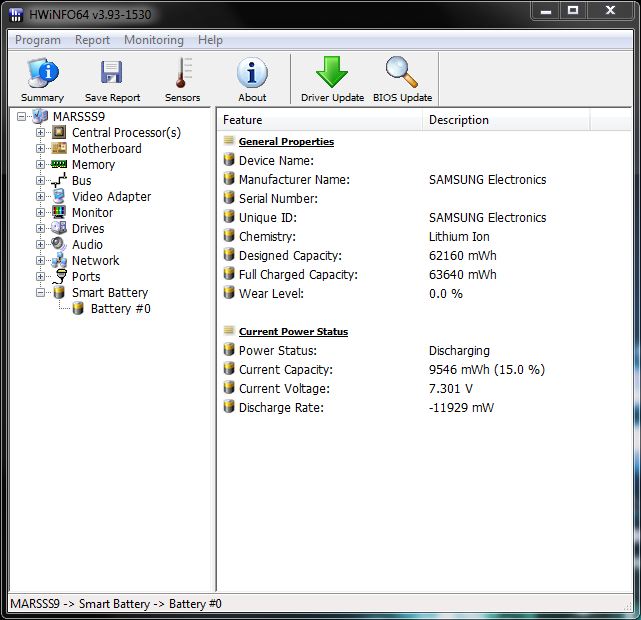Expand the Motherboard node
Image resolution: width=641 pixels, height=620 pixels.
click(40, 148)
